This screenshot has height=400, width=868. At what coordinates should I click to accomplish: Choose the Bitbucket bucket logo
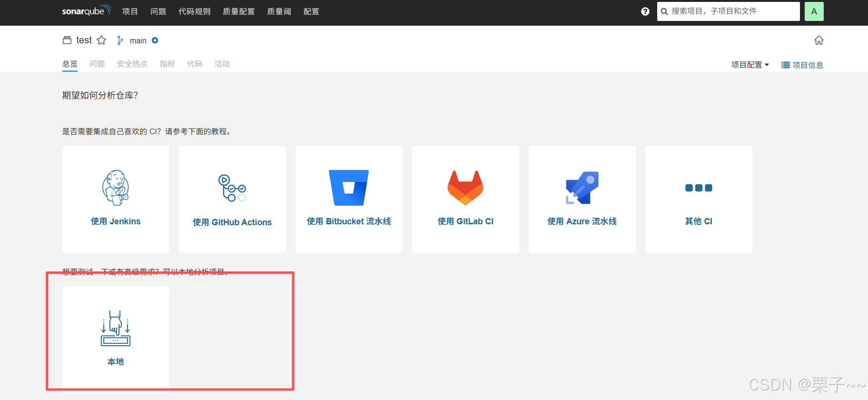click(349, 188)
